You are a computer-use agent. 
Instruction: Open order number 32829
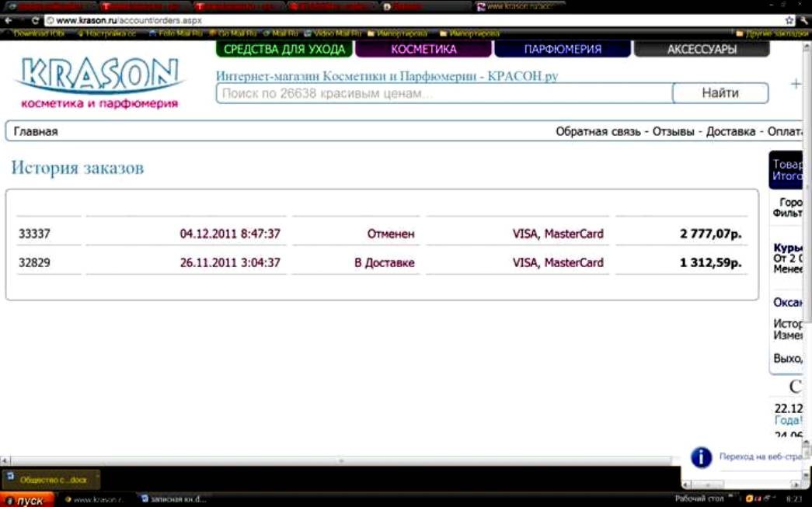(x=34, y=262)
